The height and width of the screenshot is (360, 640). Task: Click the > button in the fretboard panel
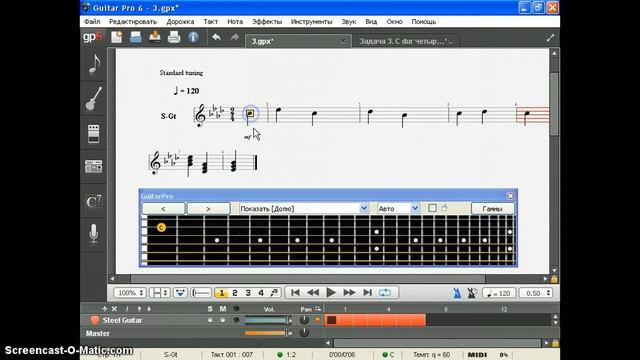208,209
